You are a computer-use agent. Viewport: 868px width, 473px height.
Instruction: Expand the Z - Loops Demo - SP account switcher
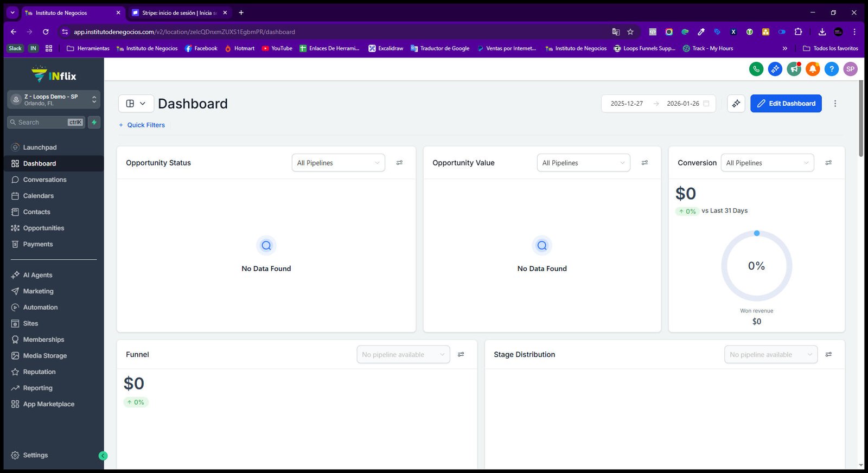[54, 100]
